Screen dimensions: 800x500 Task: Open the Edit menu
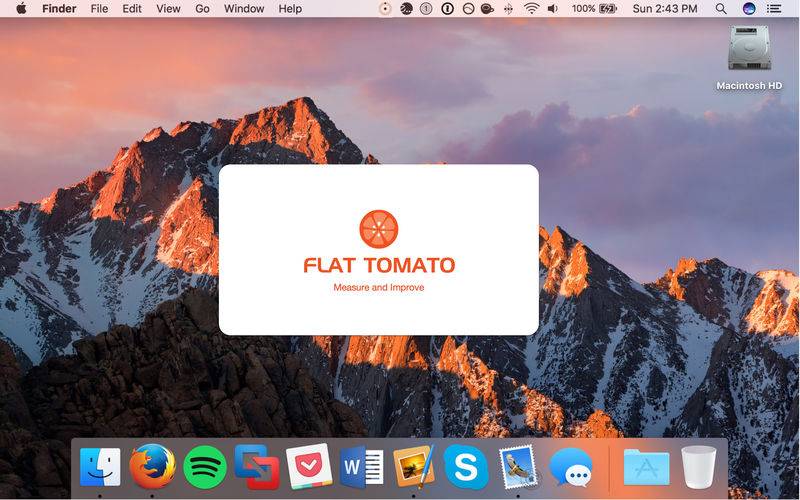pos(132,9)
